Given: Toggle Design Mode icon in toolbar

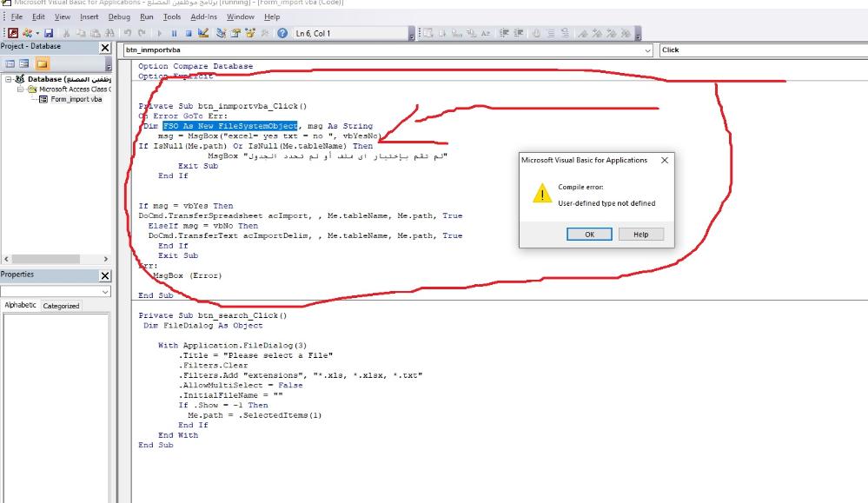Looking at the screenshot, I should 203,34.
